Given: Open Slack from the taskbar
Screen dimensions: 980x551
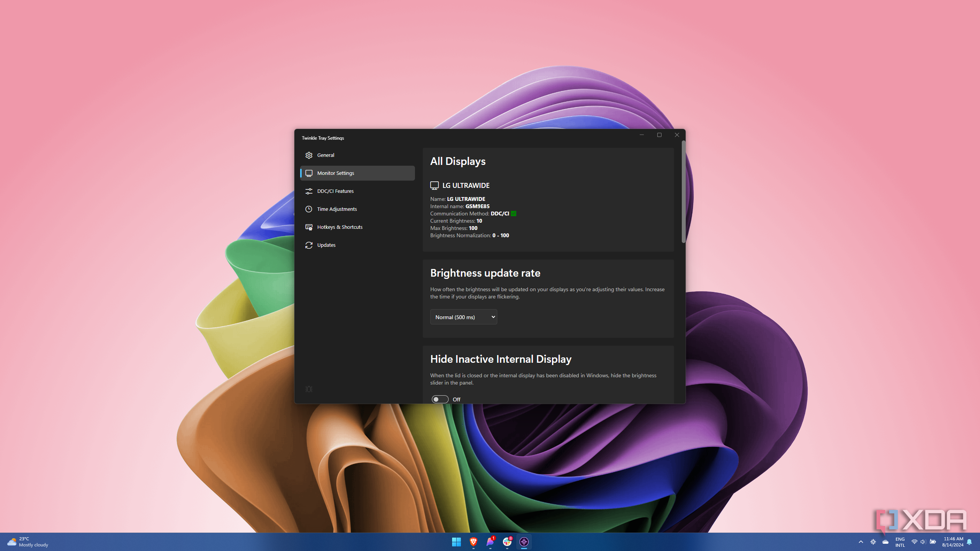Looking at the screenshot, I should click(507, 542).
